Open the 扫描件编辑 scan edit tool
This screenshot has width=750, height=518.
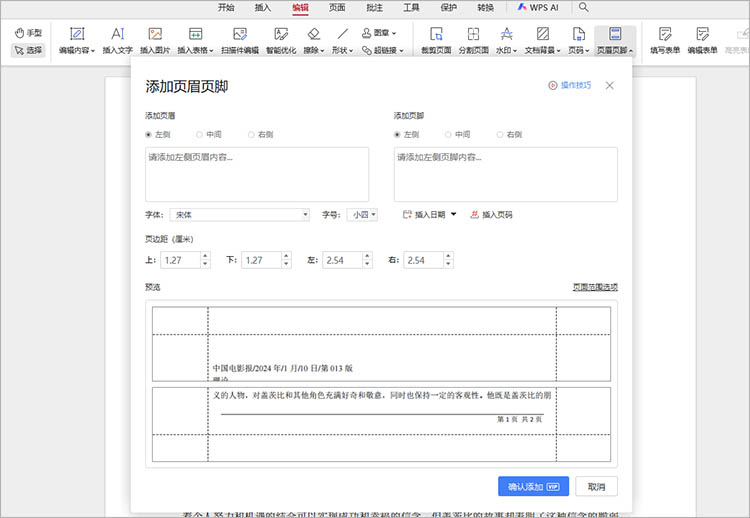point(239,35)
